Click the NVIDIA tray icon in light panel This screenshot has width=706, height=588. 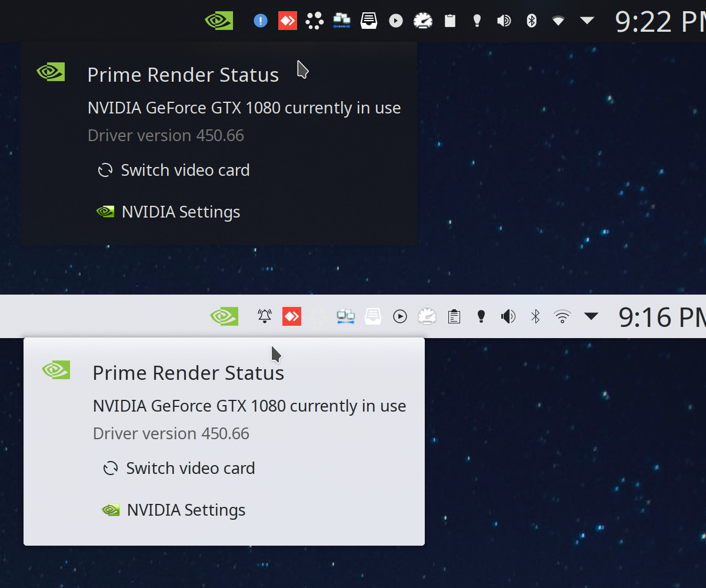click(x=224, y=317)
